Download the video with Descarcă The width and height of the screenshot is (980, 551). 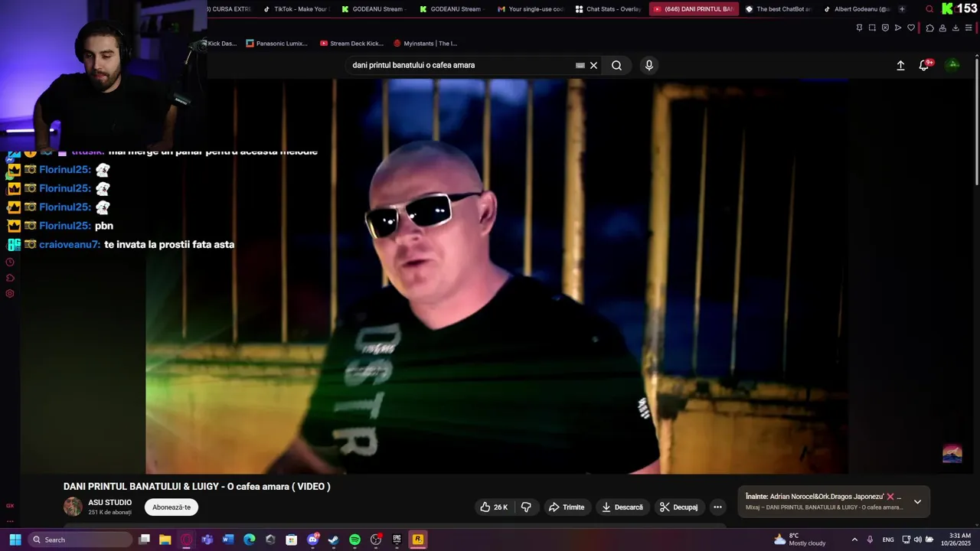[x=622, y=507]
